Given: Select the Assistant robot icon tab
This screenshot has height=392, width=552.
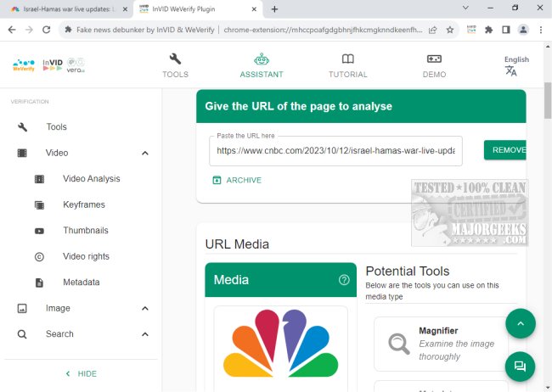Looking at the screenshot, I should point(262,64).
